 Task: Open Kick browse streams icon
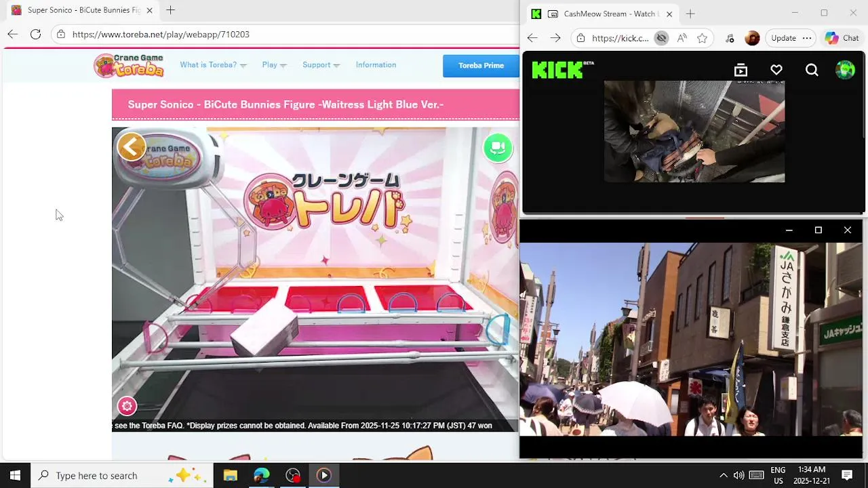point(741,70)
